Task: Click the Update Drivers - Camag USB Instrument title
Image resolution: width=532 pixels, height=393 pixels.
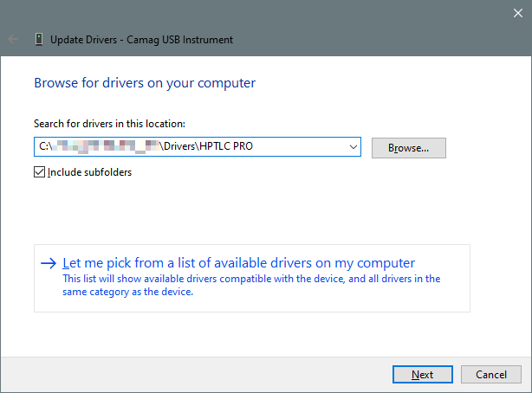Action: 141,40
